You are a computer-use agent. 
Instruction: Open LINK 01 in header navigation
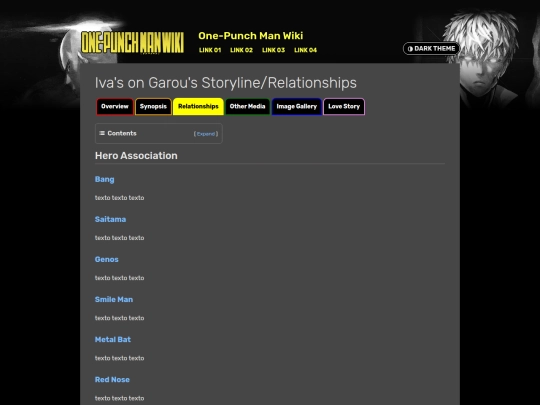click(x=210, y=50)
